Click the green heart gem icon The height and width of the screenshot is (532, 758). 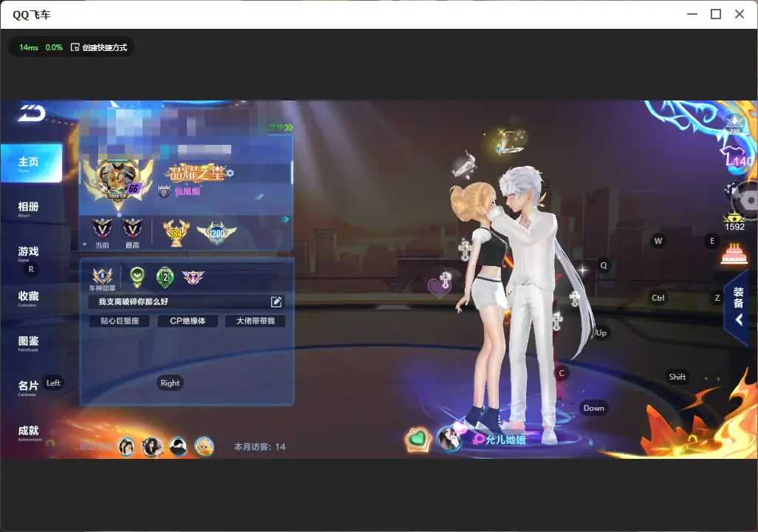click(x=418, y=439)
